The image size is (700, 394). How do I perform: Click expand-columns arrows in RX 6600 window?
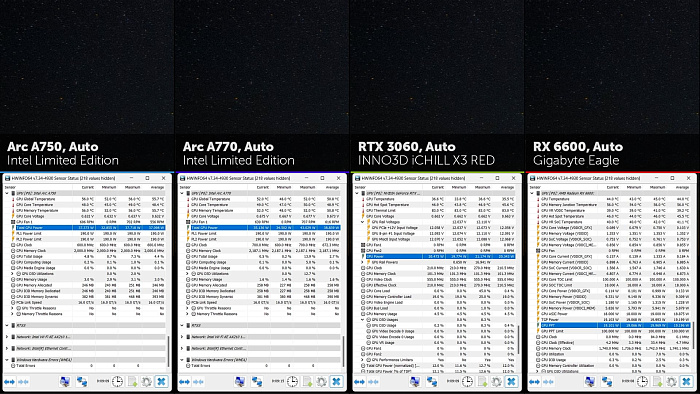tap(534, 382)
